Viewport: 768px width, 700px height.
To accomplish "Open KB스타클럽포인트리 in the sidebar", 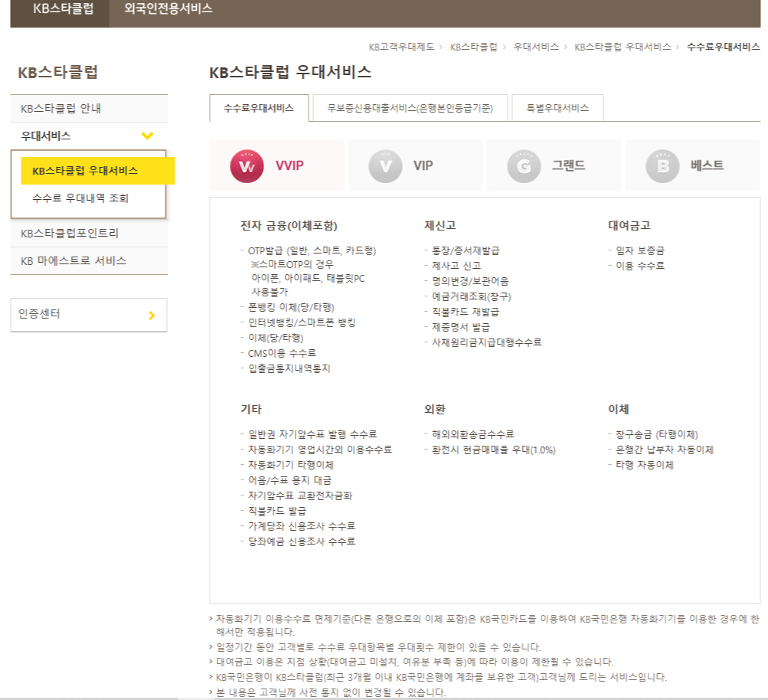I will tap(89, 234).
